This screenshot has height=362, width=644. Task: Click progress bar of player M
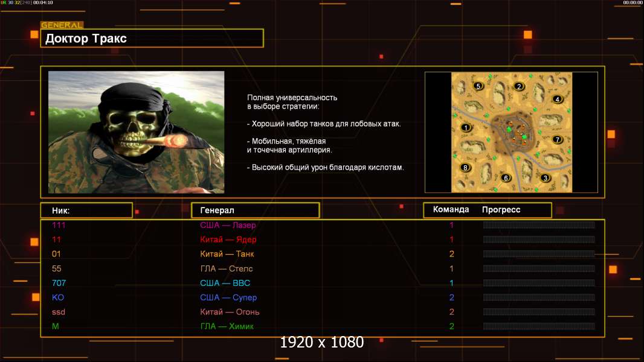coord(539,326)
